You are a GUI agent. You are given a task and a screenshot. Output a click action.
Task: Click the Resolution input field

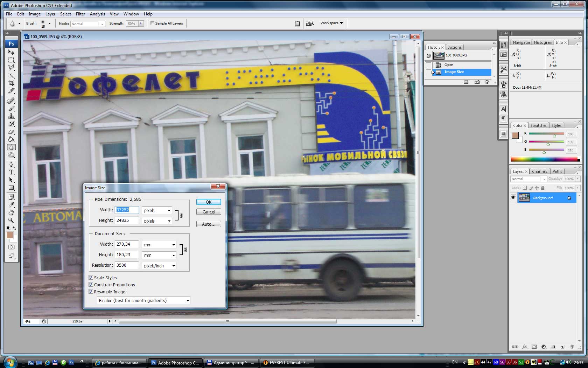(x=127, y=265)
